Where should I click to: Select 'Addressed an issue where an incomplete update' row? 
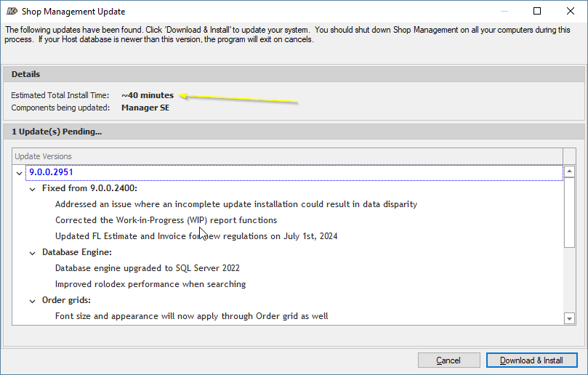point(236,204)
